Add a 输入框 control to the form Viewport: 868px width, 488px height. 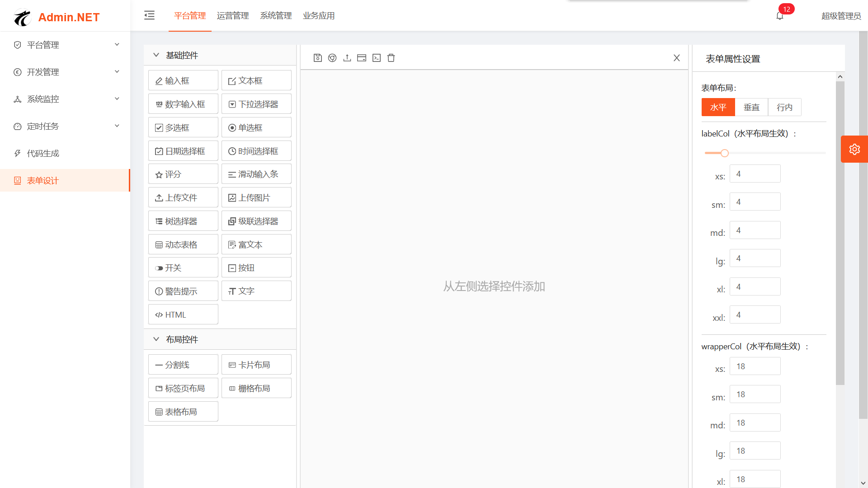point(183,80)
